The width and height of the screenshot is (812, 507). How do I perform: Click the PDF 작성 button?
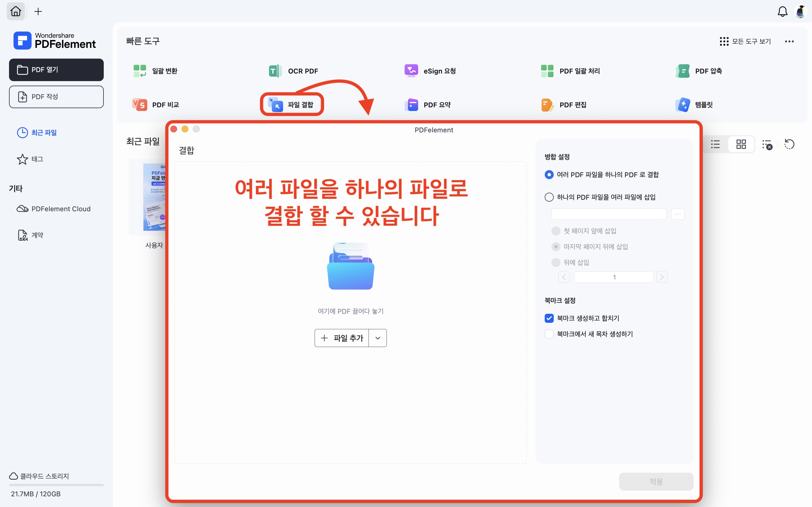56,97
